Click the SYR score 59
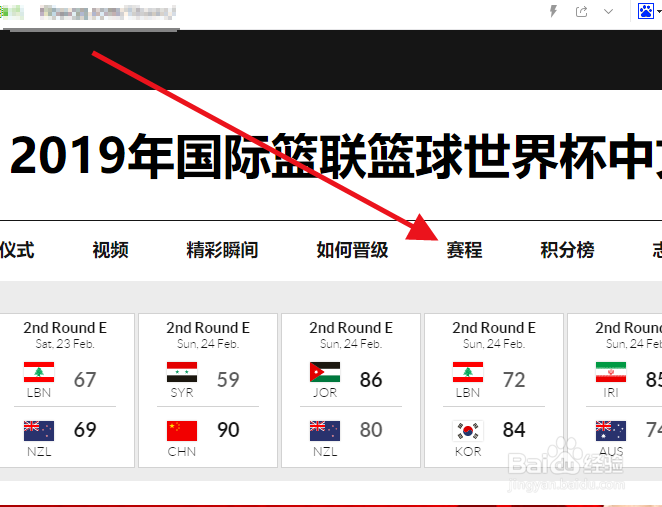 (228, 380)
